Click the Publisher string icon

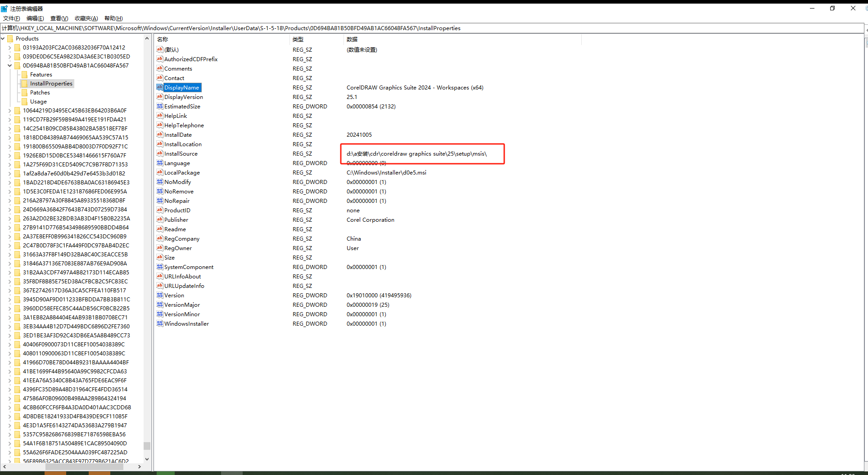pyautogui.click(x=159, y=220)
